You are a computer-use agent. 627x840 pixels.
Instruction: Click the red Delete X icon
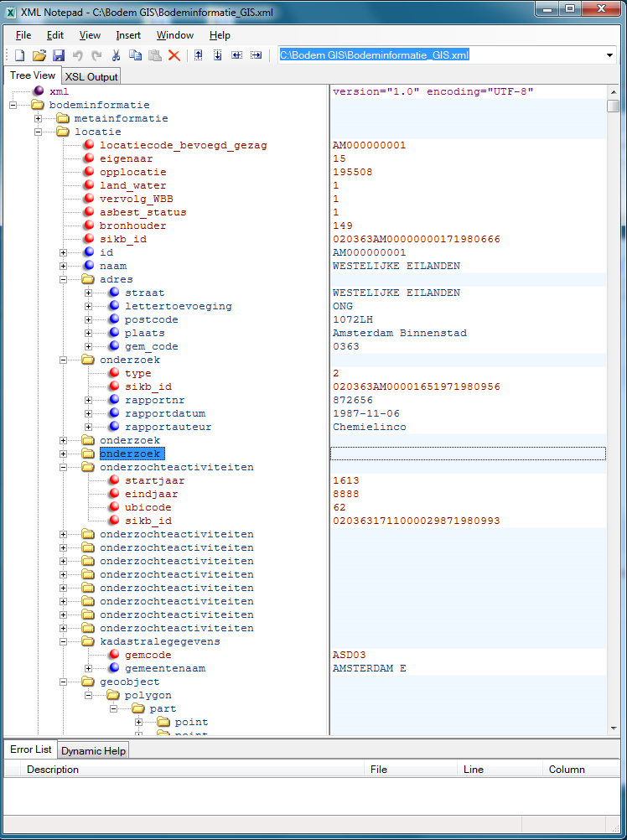click(174, 55)
